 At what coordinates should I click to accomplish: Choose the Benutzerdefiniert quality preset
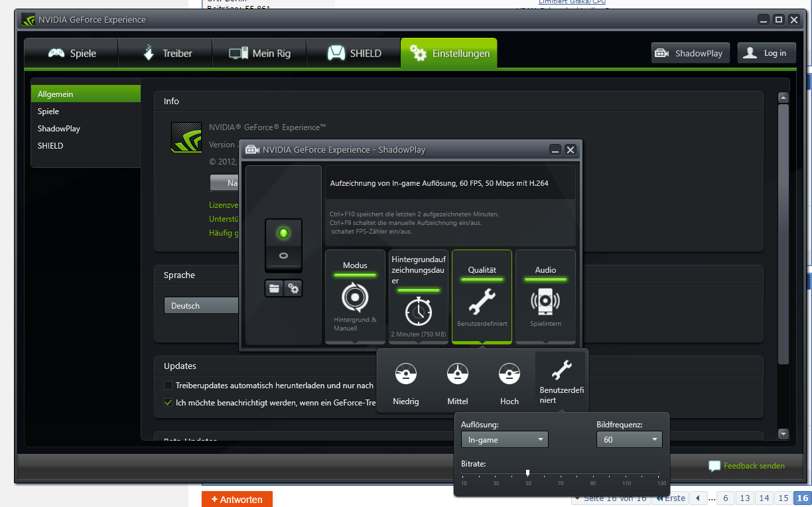[561, 382]
